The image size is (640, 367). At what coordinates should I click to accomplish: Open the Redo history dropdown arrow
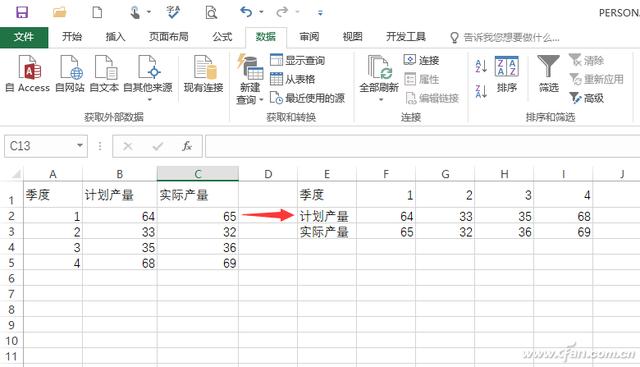pyautogui.click(x=298, y=12)
